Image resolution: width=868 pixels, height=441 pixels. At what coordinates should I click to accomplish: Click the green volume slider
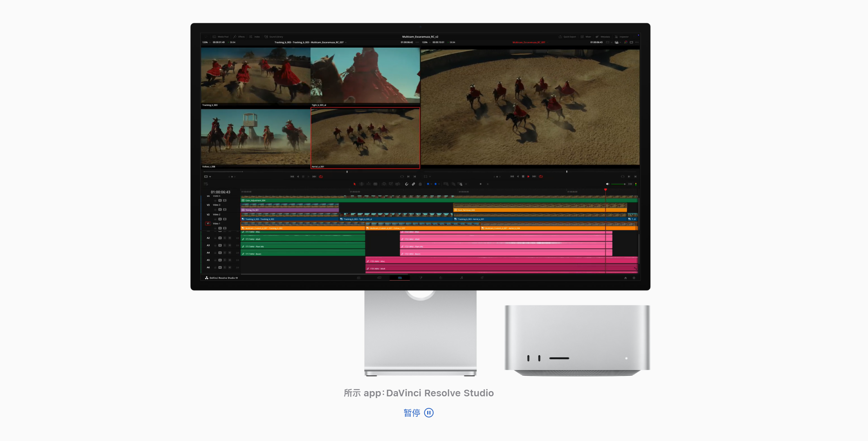coord(618,184)
